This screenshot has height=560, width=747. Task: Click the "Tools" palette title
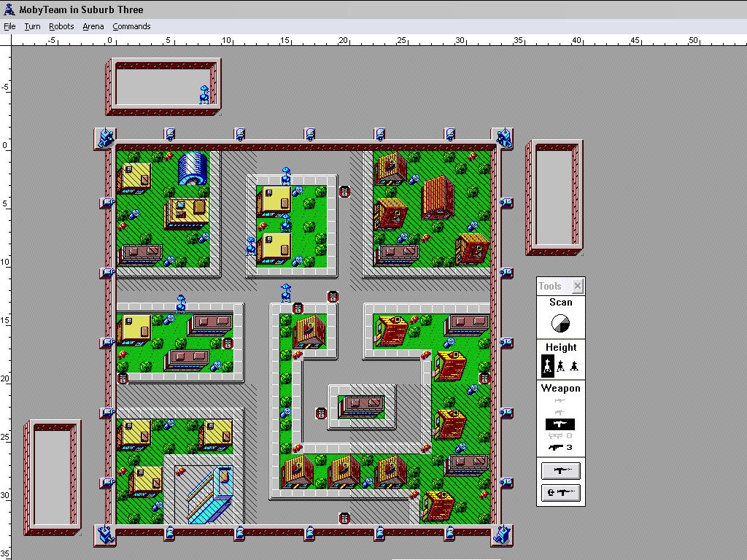(550, 286)
